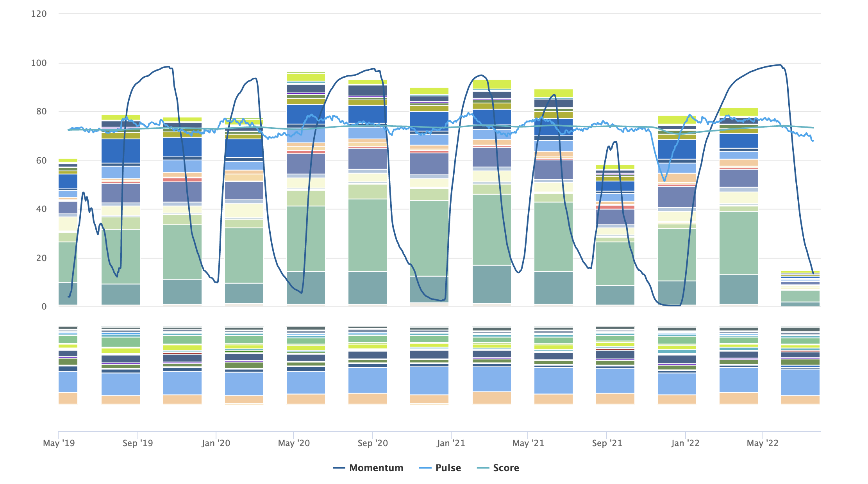This screenshot has width=868, height=484.
Task: Click the May '22 x-axis label
Action: [x=763, y=443]
